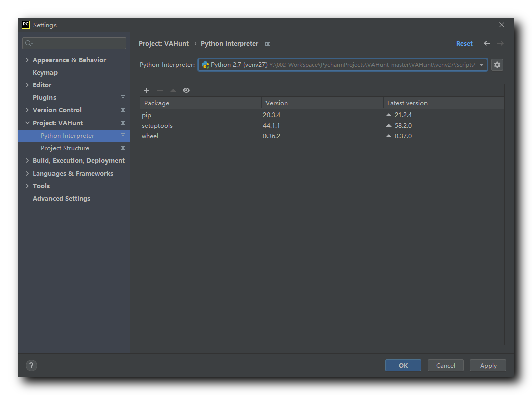The width and height of the screenshot is (532, 395).
Task: Click upgrade arrow next to wheel 0.37.0
Action: pos(389,136)
